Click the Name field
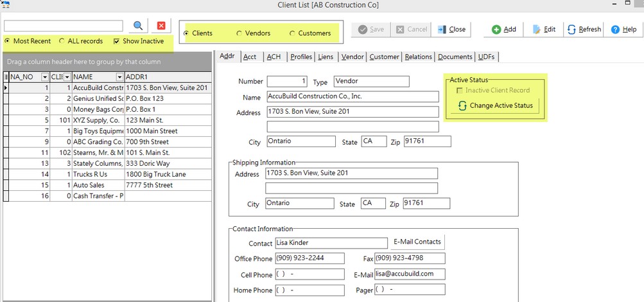Screen dimensions: 644x302 (x=352, y=96)
